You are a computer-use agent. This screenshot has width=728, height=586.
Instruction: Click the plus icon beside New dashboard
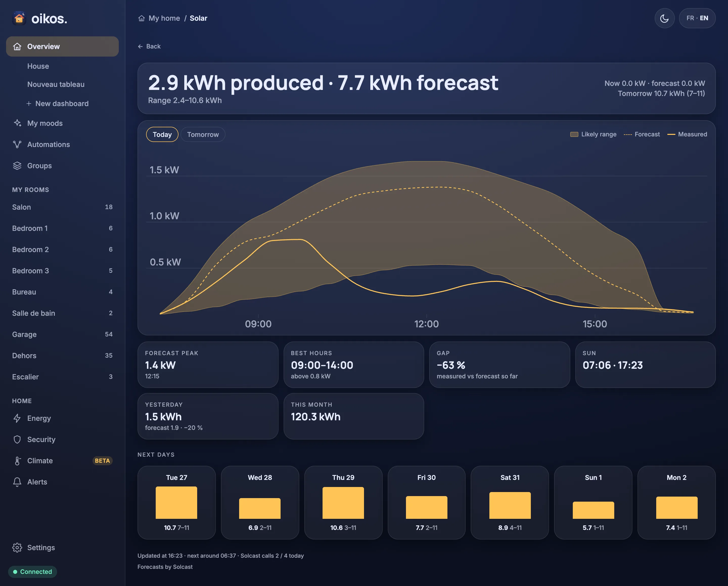coord(29,104)
